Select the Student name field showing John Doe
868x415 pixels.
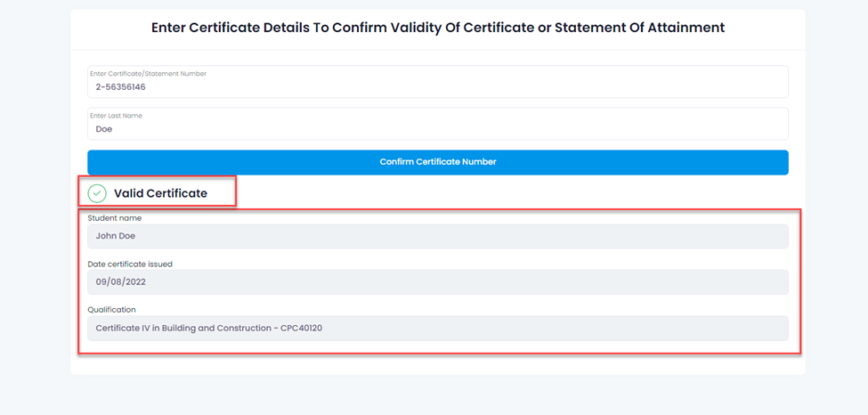coord(438,236)
